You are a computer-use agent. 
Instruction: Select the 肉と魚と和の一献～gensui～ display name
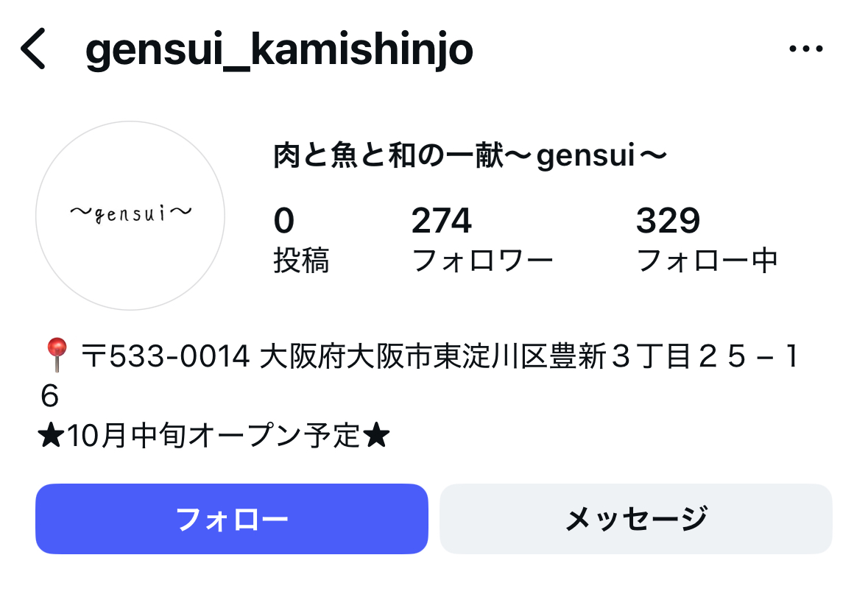(x=471, y=155)
